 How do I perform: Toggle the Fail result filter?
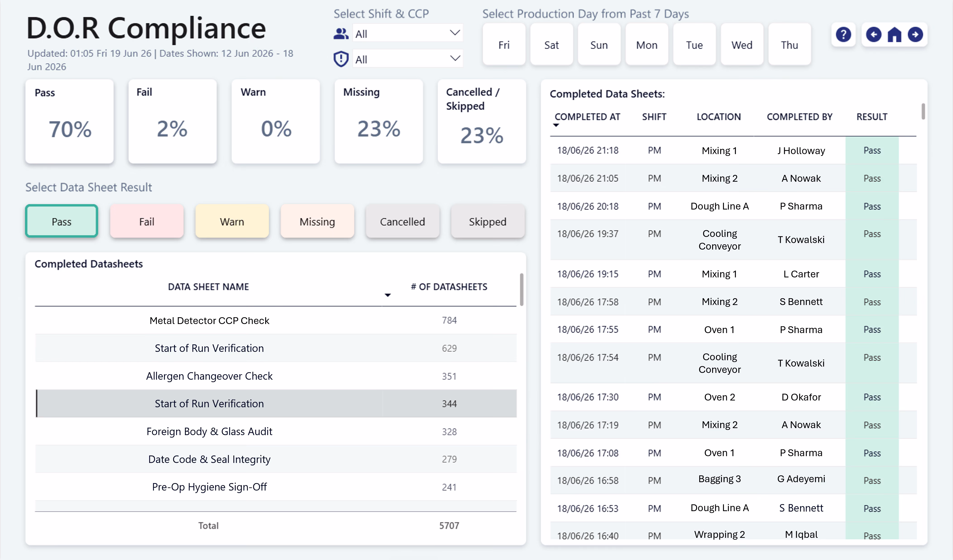point(147,221)
